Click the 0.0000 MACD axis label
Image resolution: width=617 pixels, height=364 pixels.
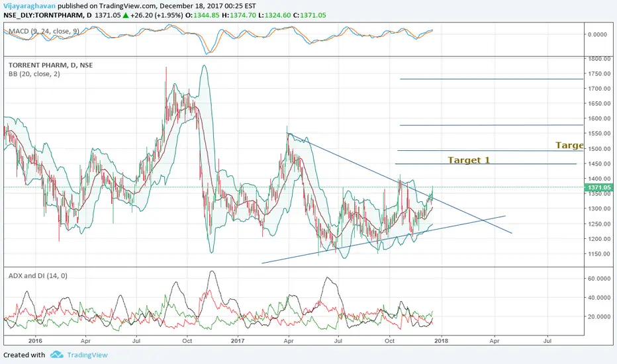(597, 34)
